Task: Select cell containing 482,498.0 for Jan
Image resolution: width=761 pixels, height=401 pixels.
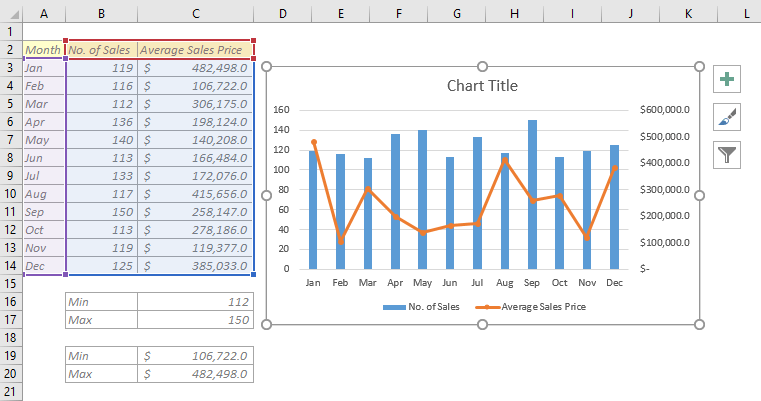Action: (x=196, y=68)
